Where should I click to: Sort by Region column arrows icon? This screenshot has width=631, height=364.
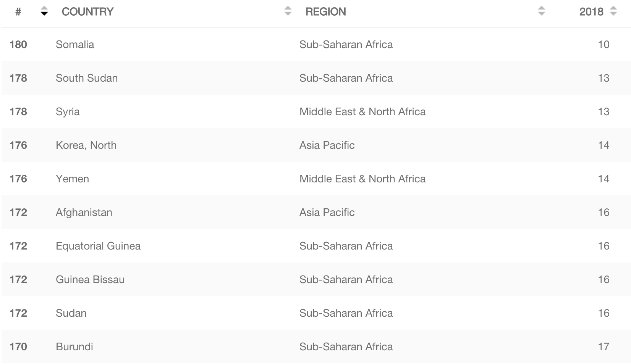[x=541, y=11]
